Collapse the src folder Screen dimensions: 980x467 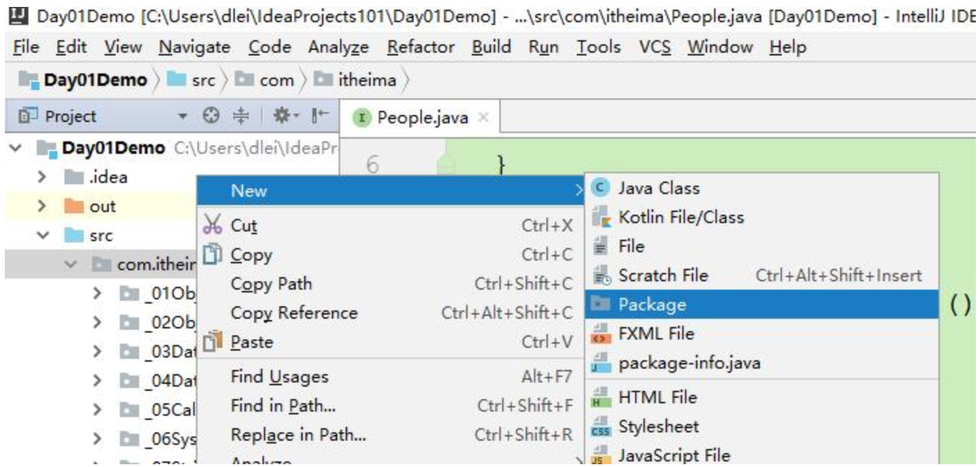pyautogui.click(x=43, y=236)
